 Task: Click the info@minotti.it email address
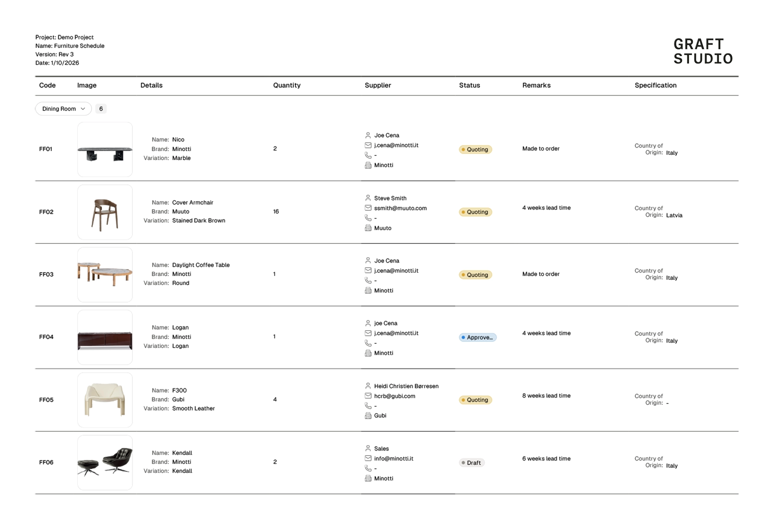coord(394,459)
